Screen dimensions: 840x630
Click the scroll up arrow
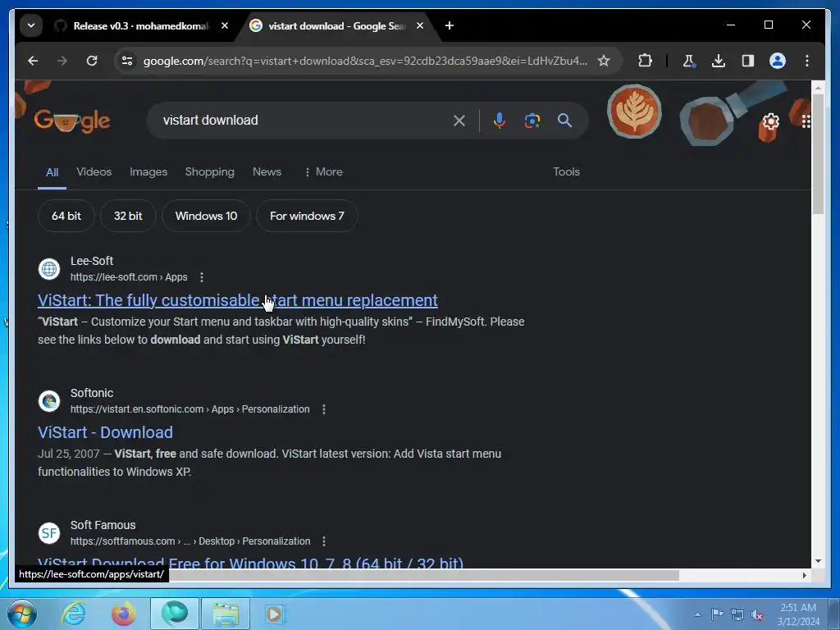tap(818, 87)
